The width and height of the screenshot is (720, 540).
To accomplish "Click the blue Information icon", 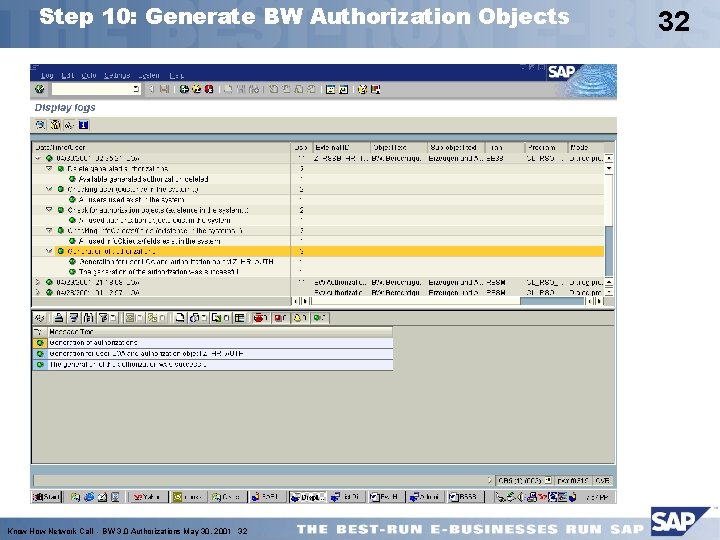I will (83, 125).
